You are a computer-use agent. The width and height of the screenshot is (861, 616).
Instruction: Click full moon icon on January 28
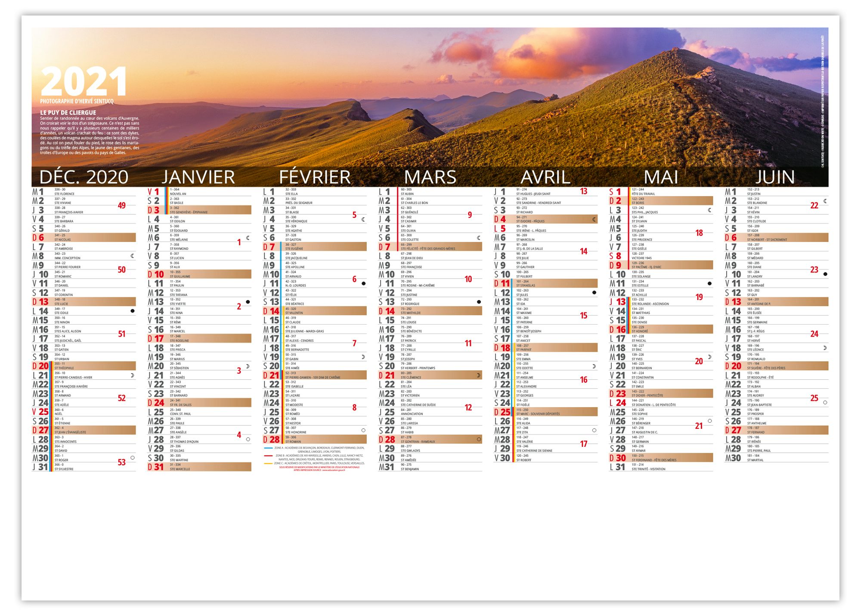248,439
